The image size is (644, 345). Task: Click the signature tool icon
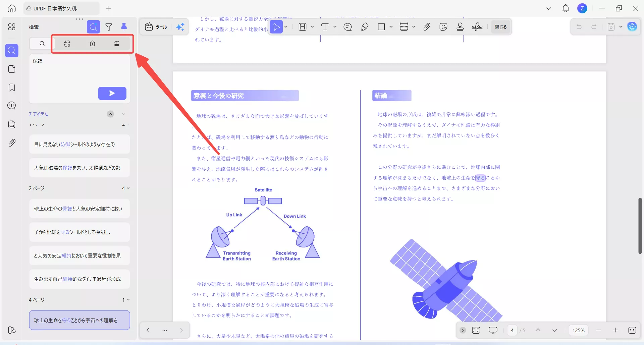[x=477, y=27]
